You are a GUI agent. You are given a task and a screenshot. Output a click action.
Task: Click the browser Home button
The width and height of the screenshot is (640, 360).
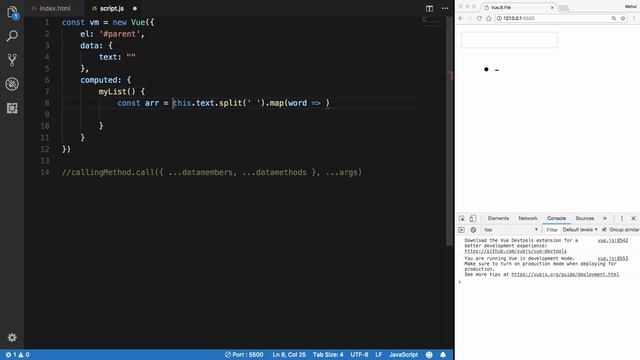[x=488, y=18]
